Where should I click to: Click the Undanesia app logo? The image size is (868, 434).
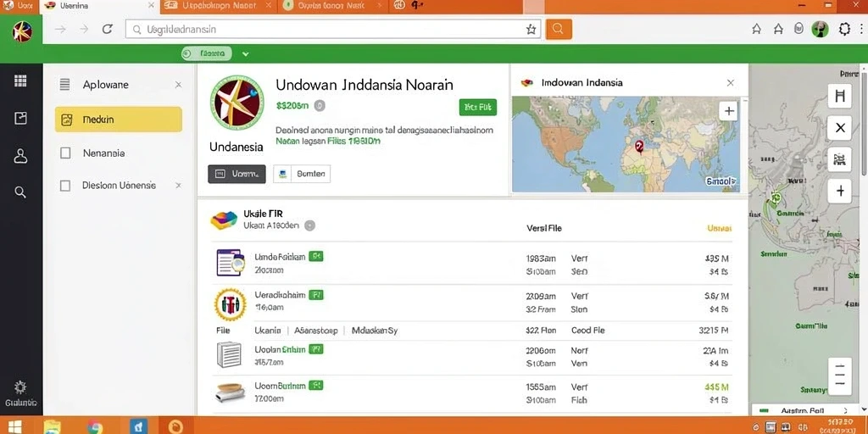pos(237,103)
